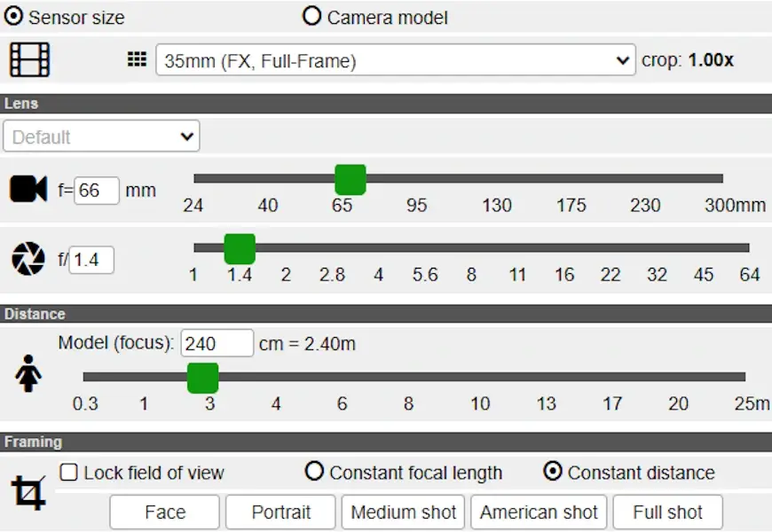This screenshot has height=532, width=772.
Task: Expand the Default lens dropdown
Action: point(101,137)
